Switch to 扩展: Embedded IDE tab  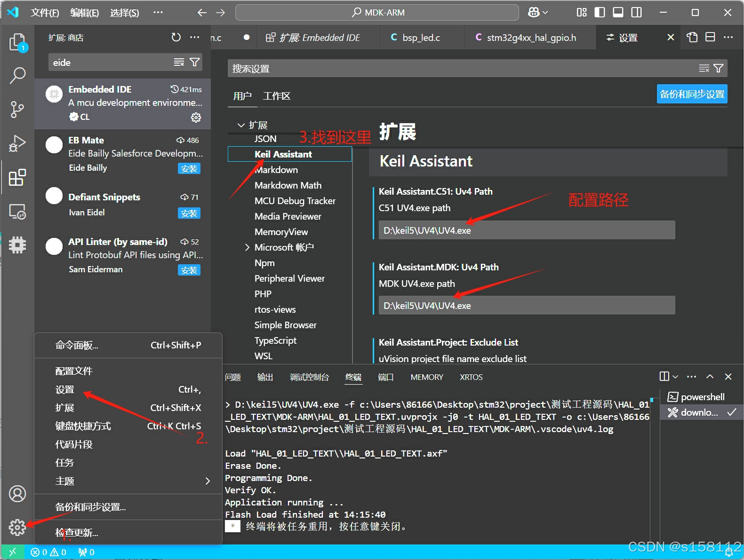click(319, 38)
